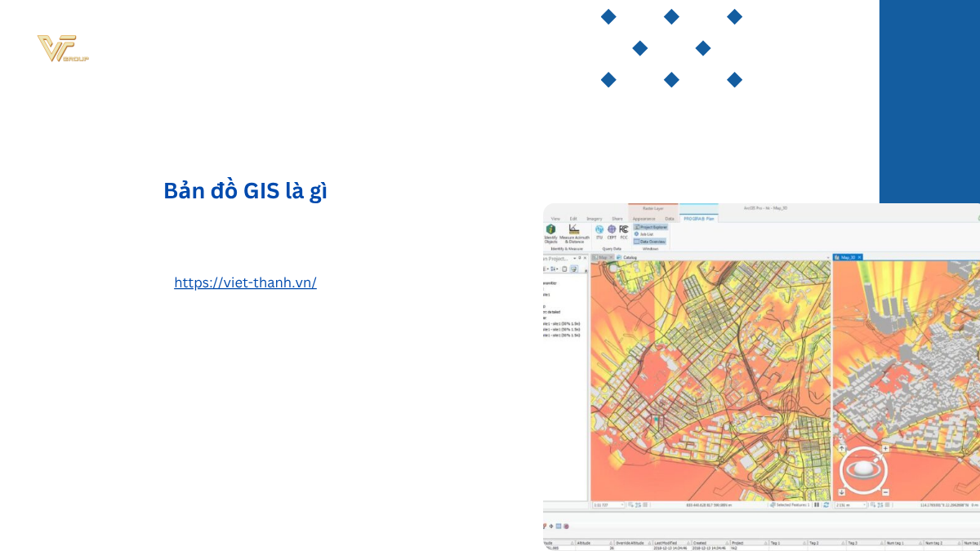
Task: Close the Map_3D view tab
Action: coord(859,258)
